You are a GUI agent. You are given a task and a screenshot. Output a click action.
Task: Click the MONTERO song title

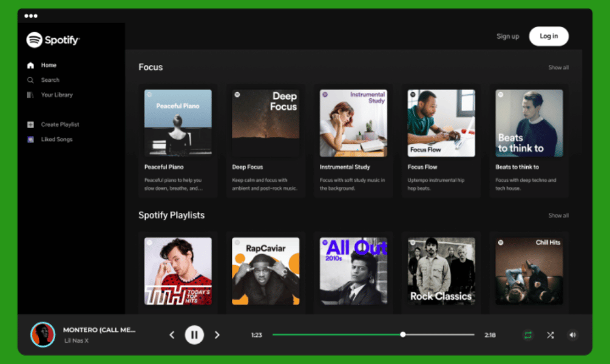pyautogui.click(x=99, y=330)
